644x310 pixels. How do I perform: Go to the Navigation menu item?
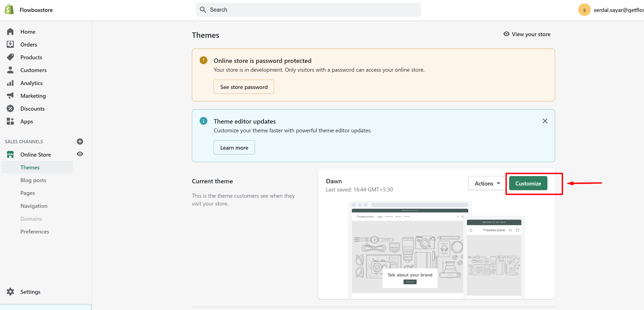point(34,206)
